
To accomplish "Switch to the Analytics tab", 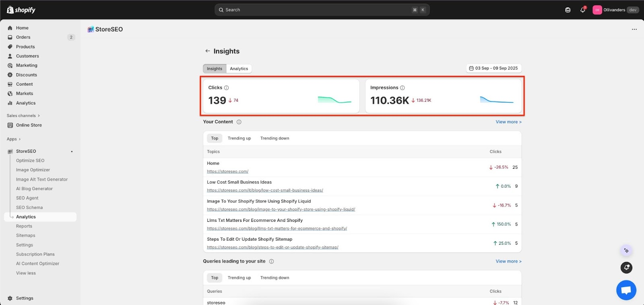I will [239, 69].
